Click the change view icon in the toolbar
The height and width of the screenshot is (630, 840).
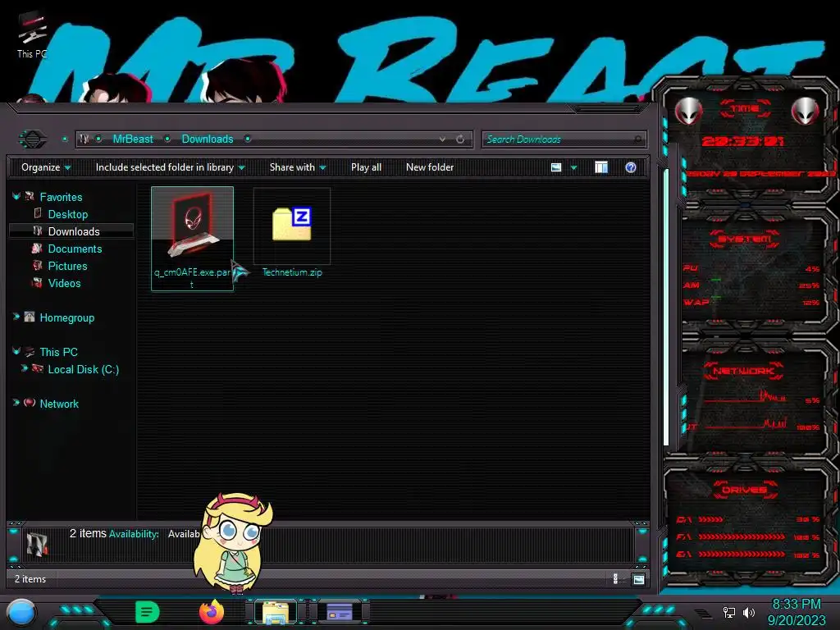(556, 167)
